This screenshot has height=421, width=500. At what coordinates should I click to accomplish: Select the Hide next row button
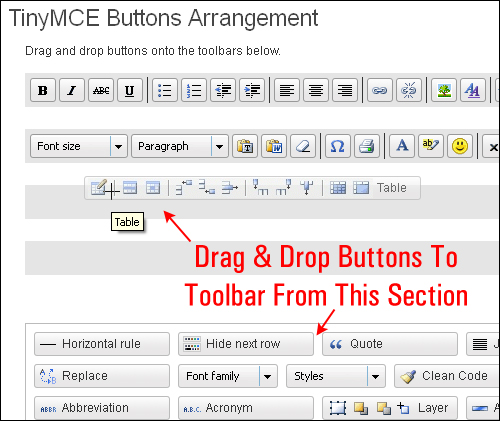(x=246, y=344)
